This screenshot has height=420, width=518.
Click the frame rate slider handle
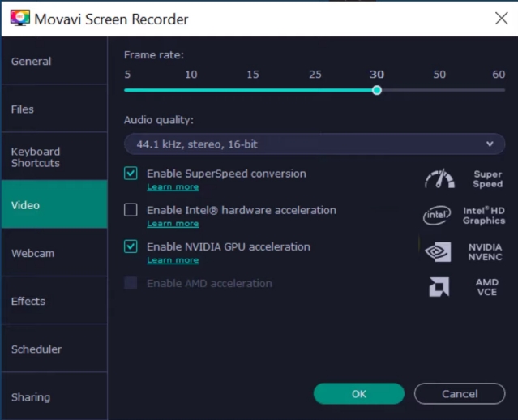[x=377, y=90]
